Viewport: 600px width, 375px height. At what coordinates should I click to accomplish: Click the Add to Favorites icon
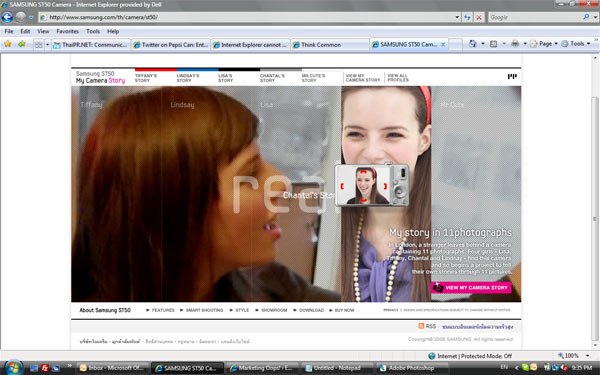(21, 44)
